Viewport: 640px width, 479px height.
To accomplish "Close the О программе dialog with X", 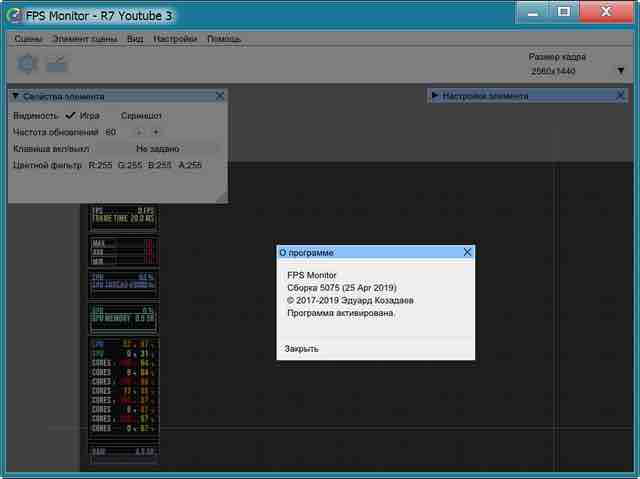I will pos(467,253).
